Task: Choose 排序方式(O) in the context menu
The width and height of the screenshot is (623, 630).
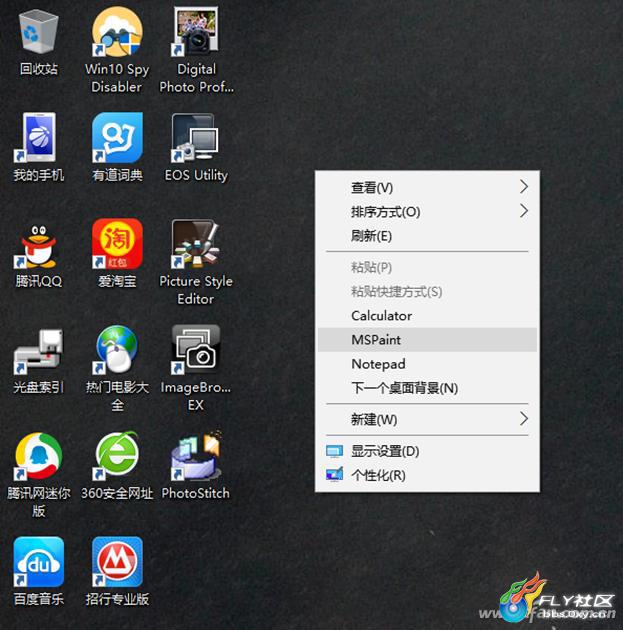Action: [x=427, y=211]
